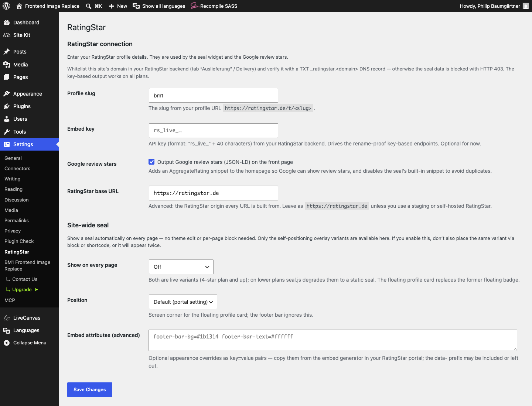532x406 pixels.
Task: Click the Site Kit menu label
Action: point(22,35)
